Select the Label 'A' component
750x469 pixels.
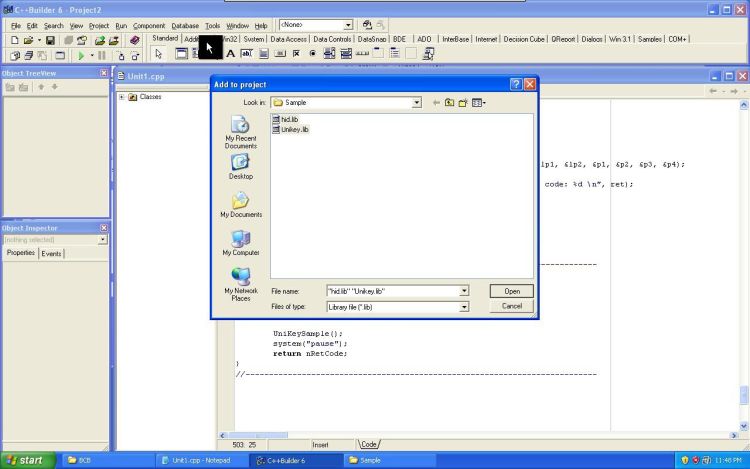click(231, 54)
